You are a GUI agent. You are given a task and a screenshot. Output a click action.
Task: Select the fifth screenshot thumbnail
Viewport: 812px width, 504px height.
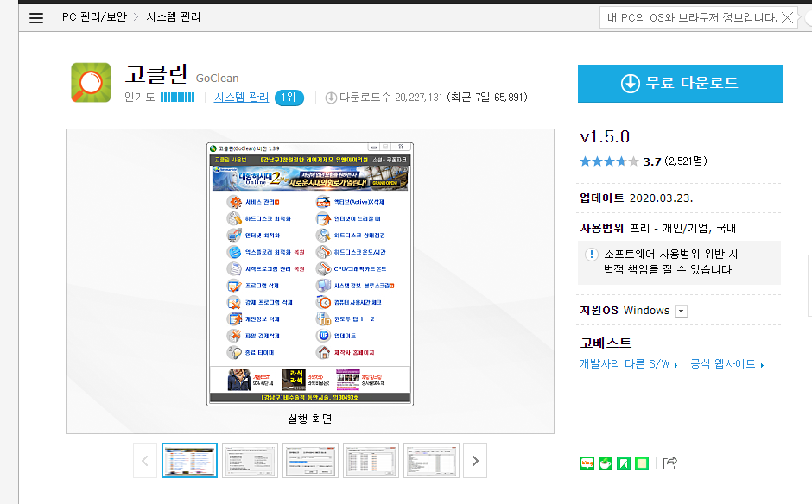point(431,461)
